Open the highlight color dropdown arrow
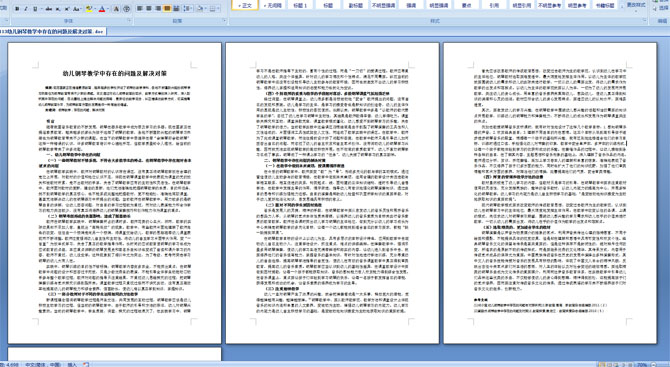The image size is (670, 367). 95,9
